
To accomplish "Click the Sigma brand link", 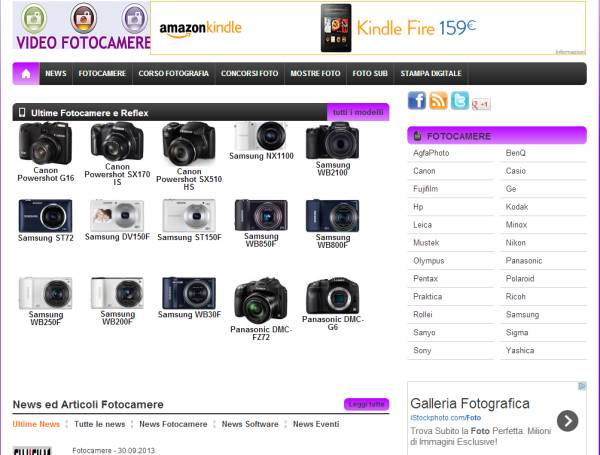I will pos(517,333).
